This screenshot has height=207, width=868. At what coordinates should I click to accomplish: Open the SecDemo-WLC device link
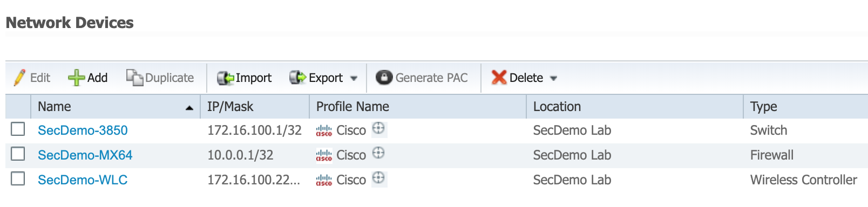coord(83,180)
